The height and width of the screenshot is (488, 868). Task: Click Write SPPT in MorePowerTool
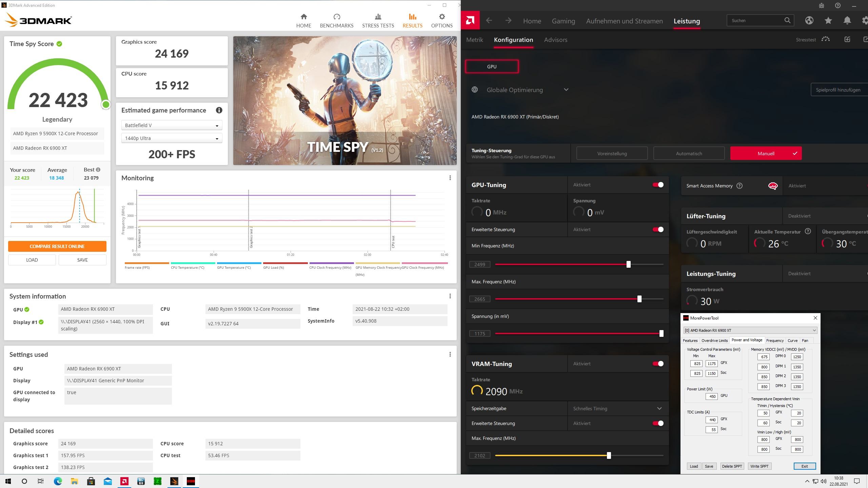tap(759, 466)
